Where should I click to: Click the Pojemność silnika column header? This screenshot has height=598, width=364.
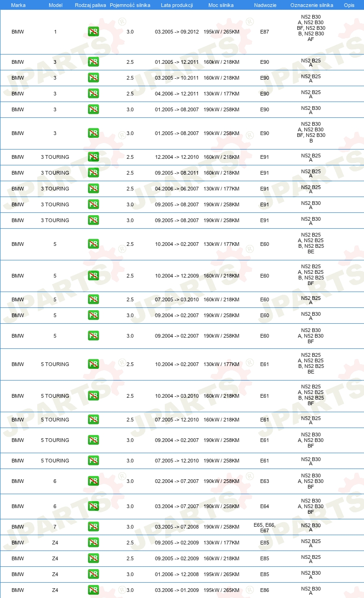(x=130, y=5)
